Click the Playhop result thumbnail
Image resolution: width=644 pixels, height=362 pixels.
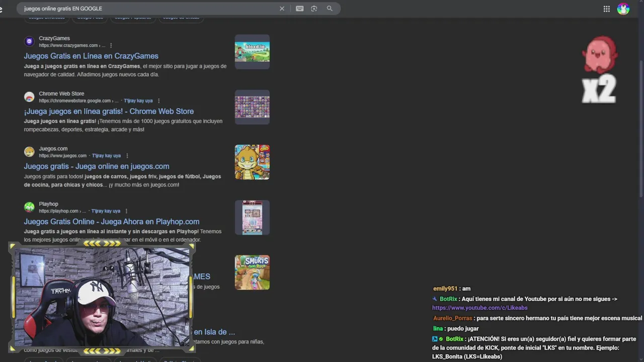click(x=252, y=217)
